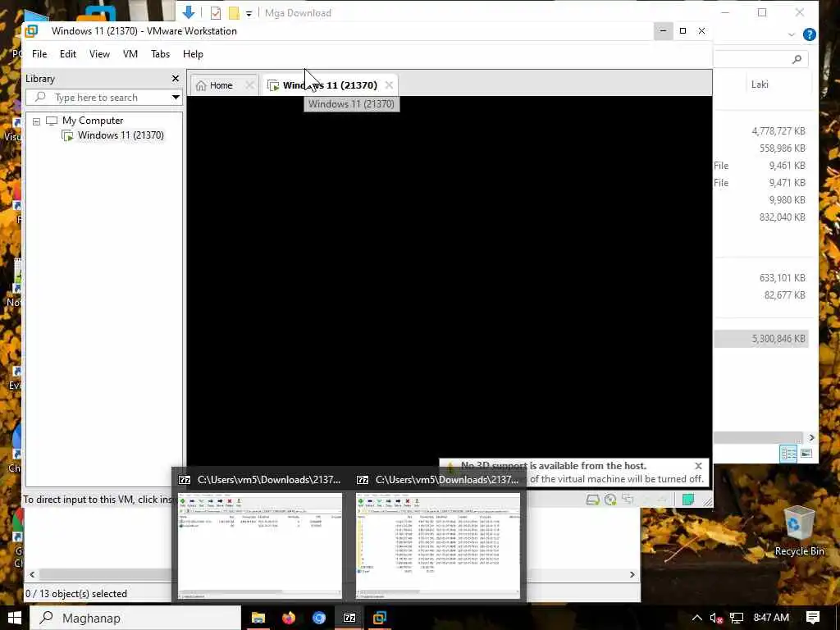The width and height of the screenshot is (840, 630).
Task: Open the Edit menu in VMware Workstation
Action: click(67, 54)
